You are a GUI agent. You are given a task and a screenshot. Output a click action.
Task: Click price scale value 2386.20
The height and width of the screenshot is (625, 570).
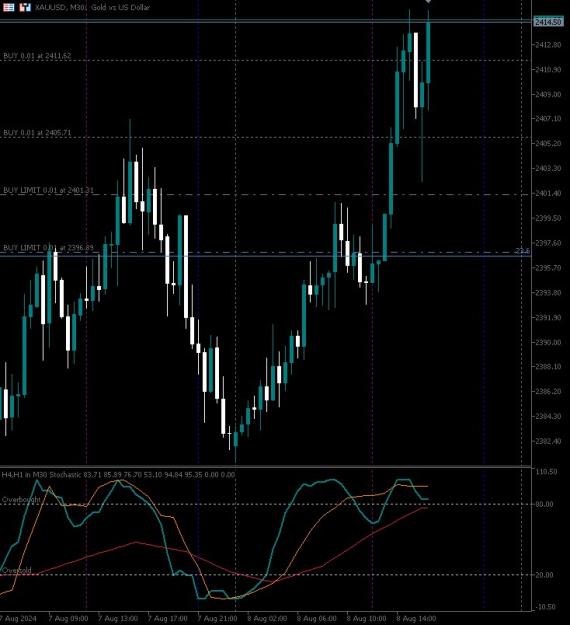point(548,391)
